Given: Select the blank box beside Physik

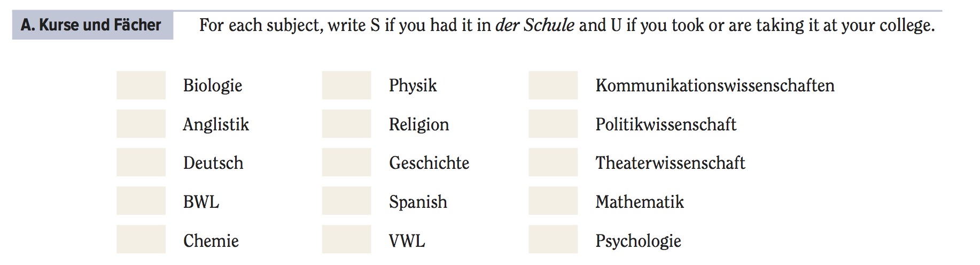Looking at the screenshot, I should (x=346, y=85).
